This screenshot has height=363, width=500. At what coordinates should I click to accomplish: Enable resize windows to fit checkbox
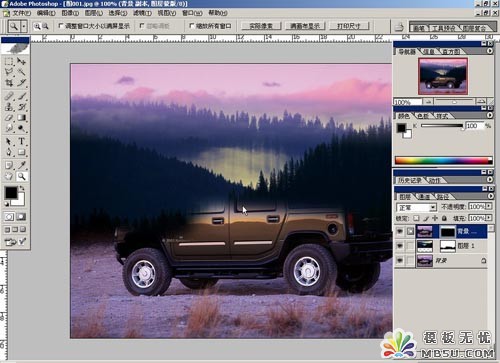click(61, 26)
